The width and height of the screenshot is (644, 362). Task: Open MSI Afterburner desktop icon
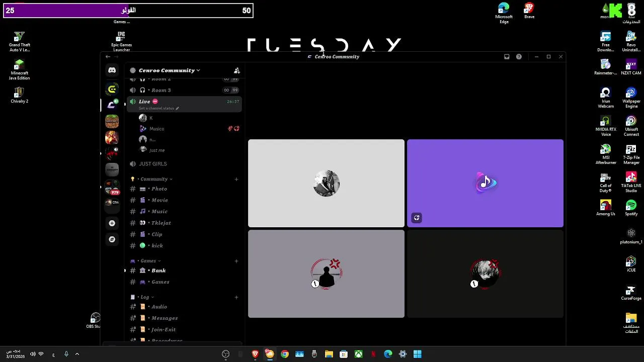coord(606,154)
